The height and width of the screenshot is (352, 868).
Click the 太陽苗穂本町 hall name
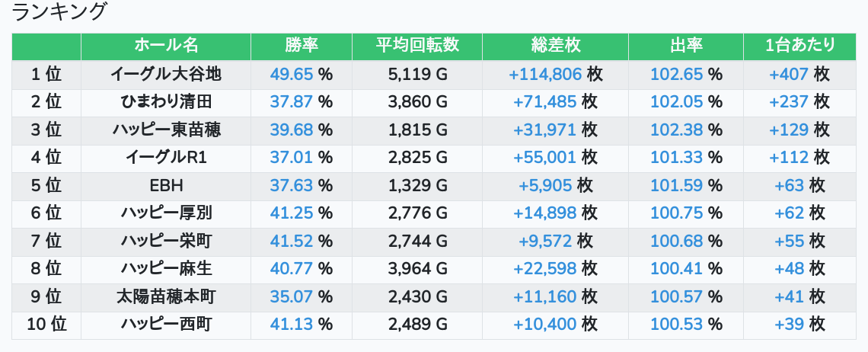pyautogui.click(x=166, y=296)
